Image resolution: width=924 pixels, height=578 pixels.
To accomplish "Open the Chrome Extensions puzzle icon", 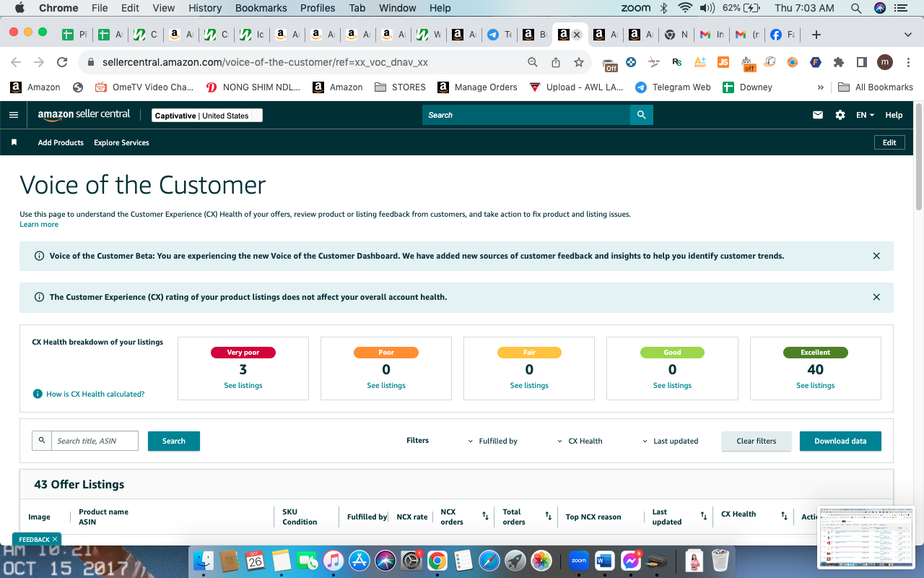I will coord(839,63).
